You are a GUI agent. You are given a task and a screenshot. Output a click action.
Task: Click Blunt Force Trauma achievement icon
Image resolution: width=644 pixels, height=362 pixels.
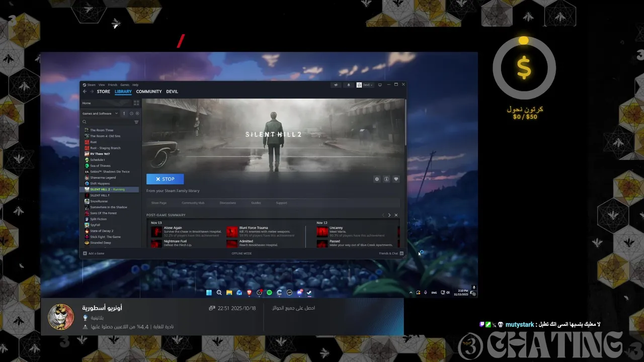click(232, 231)
